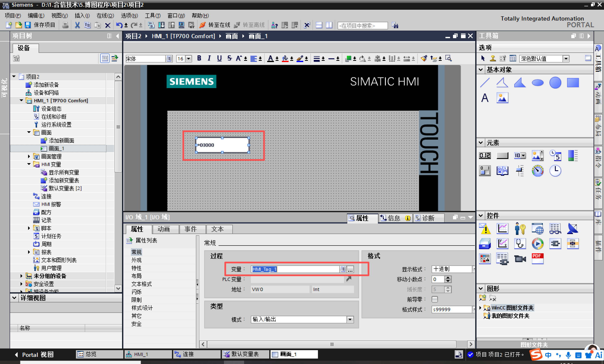Click the font color tool
This screenshot has height=364, width=604.
click(270, 58)
